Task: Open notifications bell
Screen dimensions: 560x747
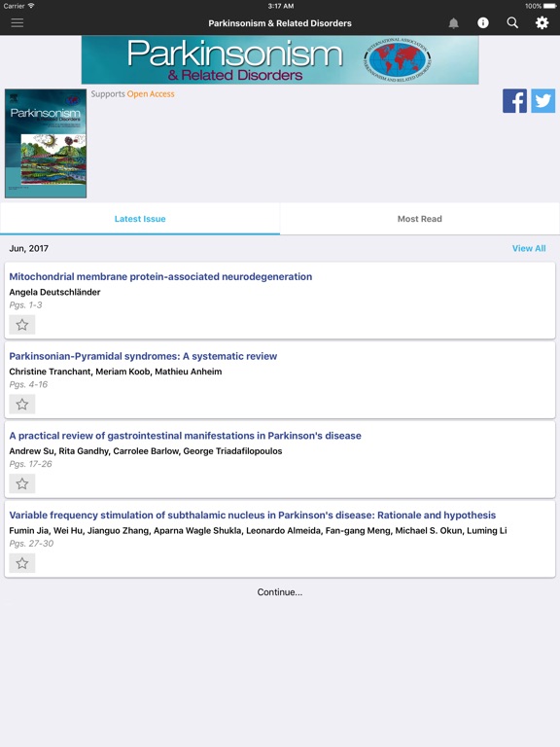Action: tap(454, 23)
